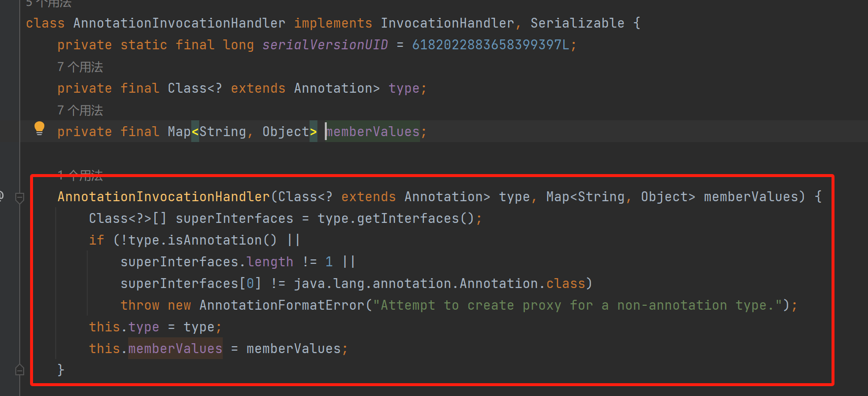
Task: Click the @ gutter marker beside constructor
Action: point(1,196)
